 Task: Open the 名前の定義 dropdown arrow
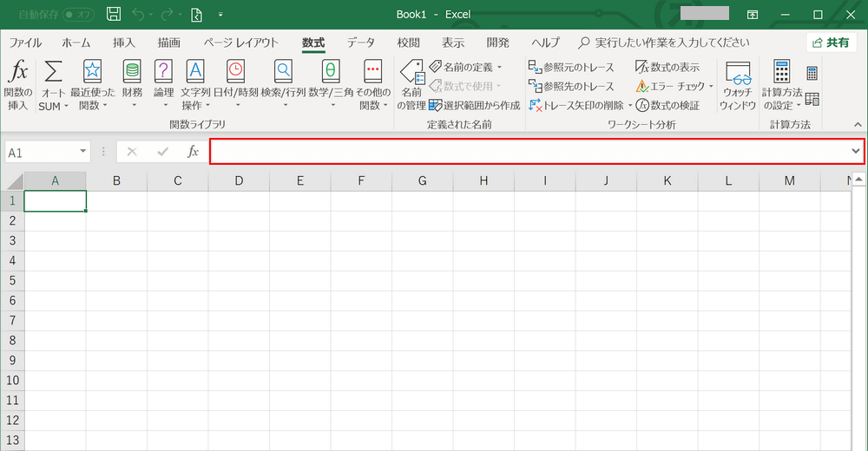[499, 68]
